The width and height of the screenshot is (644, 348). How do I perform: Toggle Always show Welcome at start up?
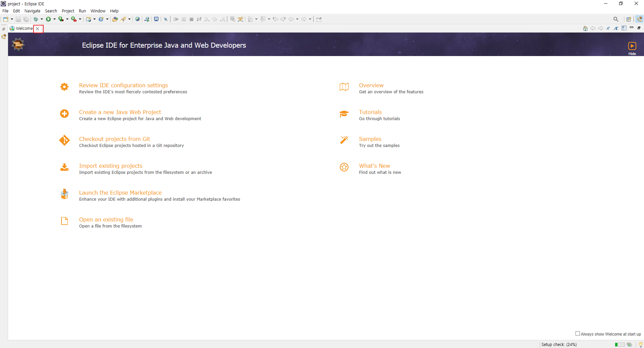point(578,334)
